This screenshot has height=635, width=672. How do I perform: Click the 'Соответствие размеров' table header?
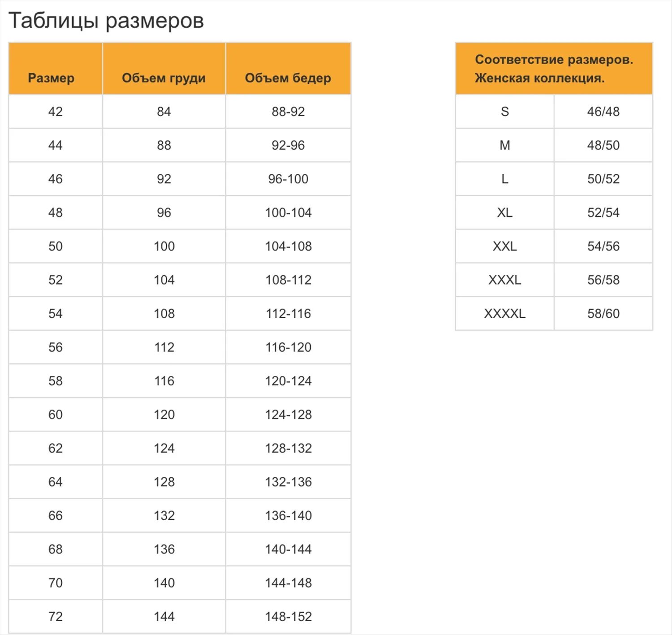point(554,69)
